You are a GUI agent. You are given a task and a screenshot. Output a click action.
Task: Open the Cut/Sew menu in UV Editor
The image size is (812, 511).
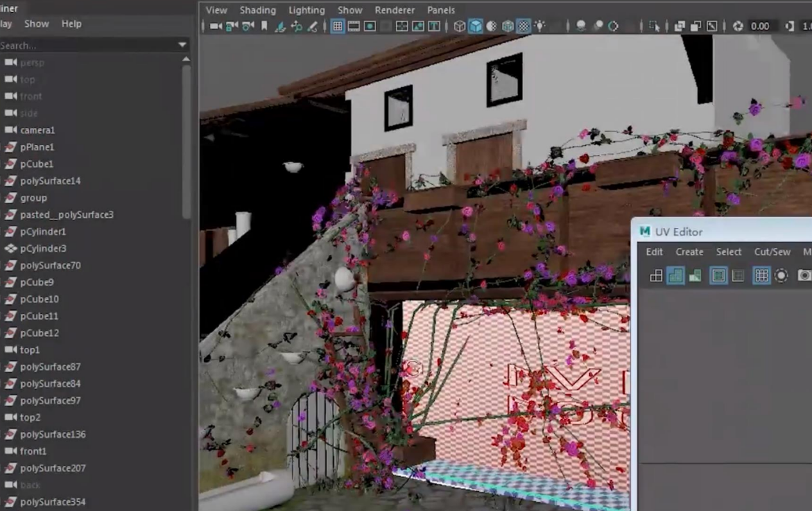click(772, 252)
